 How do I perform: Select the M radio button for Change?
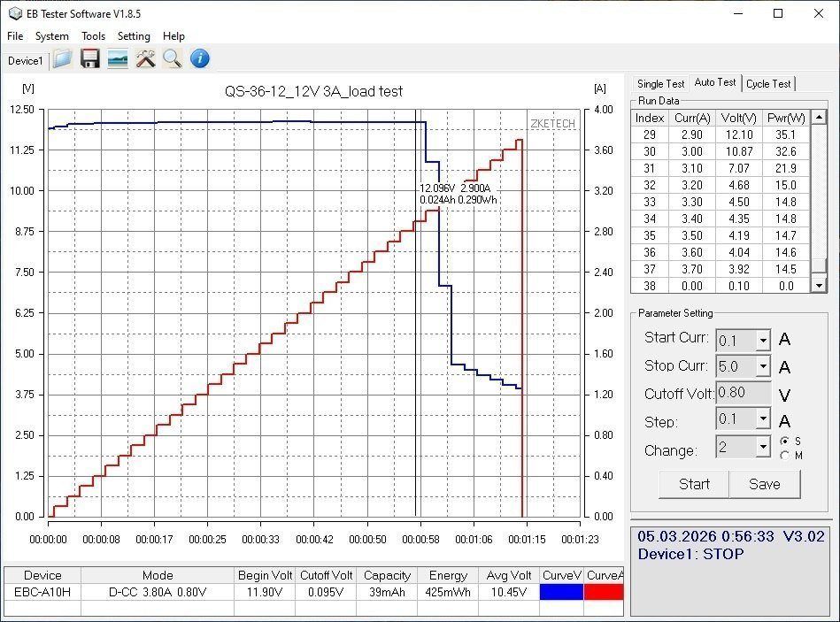(784, 456)
